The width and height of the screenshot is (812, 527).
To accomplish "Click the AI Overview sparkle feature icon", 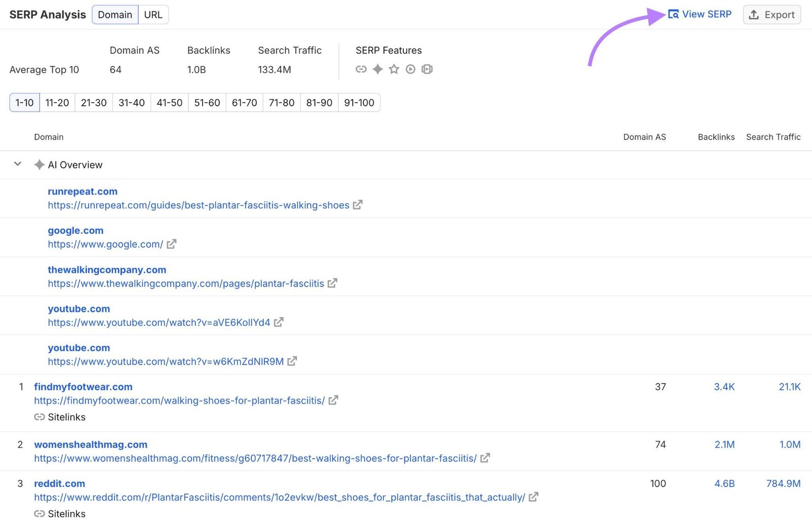I will coord(378,69).
